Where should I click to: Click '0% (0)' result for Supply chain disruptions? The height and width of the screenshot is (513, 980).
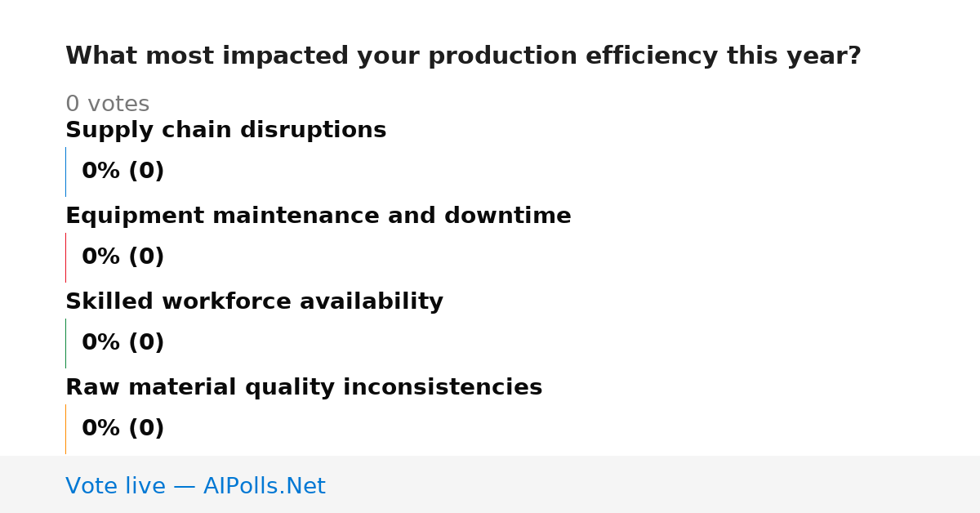[122, 172]
